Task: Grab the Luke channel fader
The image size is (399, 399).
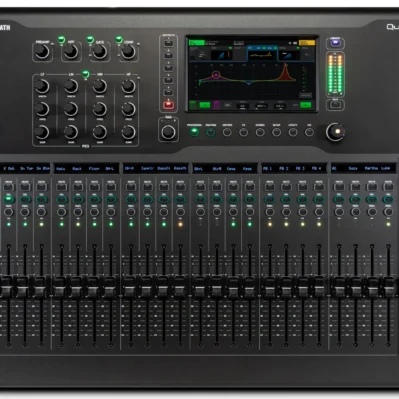Action: 388,286
